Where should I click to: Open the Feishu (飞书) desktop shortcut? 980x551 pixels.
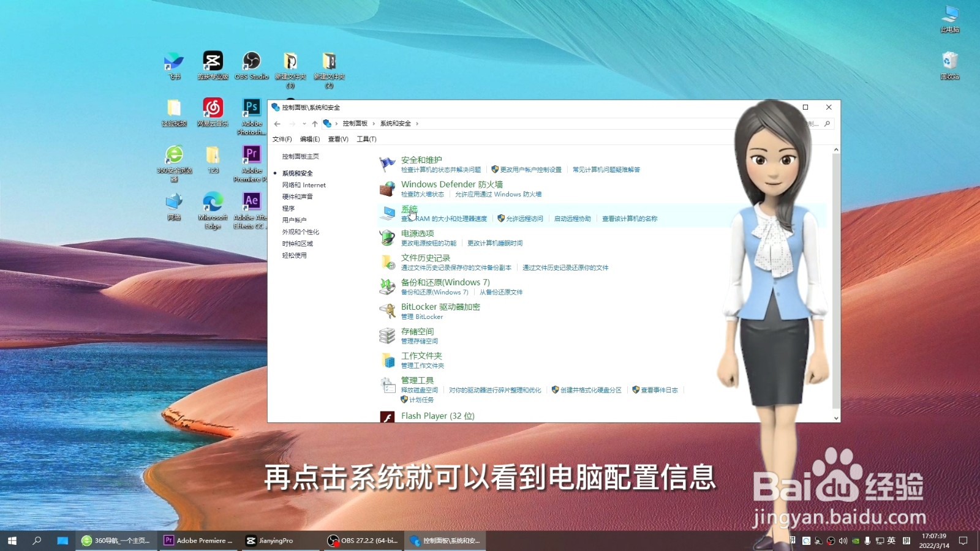[x=175, y=66]
